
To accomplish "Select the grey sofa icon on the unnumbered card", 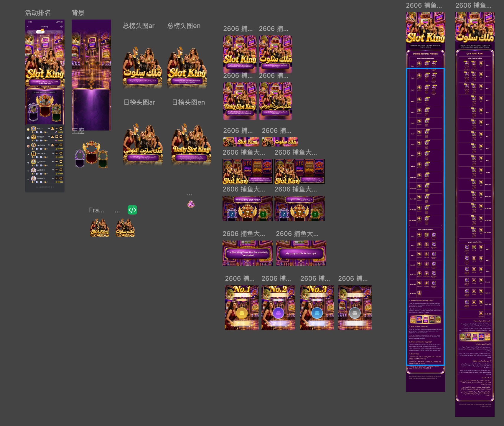I will click(355, 313).
